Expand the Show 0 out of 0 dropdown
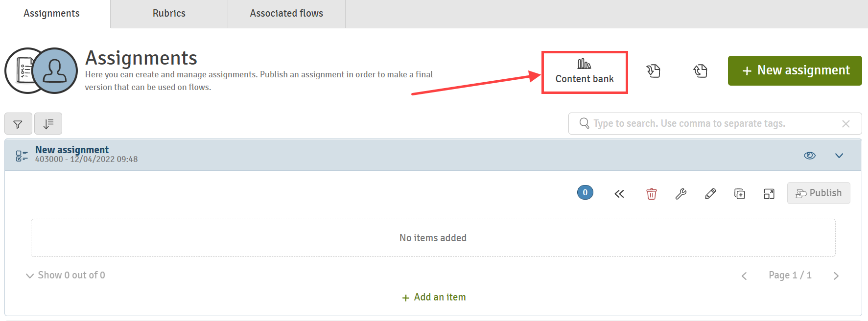Image resolution: width=868 pixels, height=321 pixels. coord(65,275)
